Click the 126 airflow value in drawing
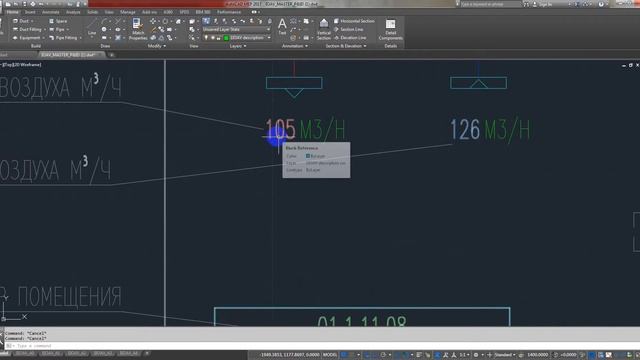Image resolution: width=640 pixels, height=360 pixels. 465,130
